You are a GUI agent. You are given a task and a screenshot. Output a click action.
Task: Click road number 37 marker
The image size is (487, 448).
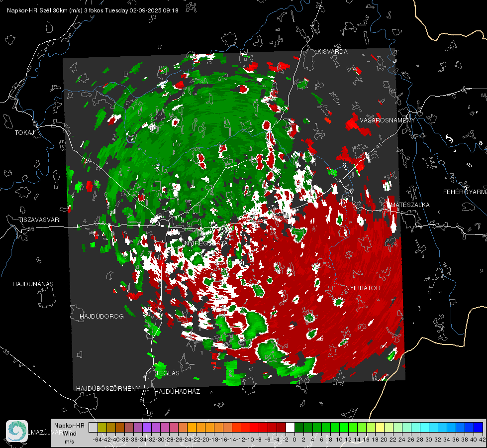coord(16,86)
